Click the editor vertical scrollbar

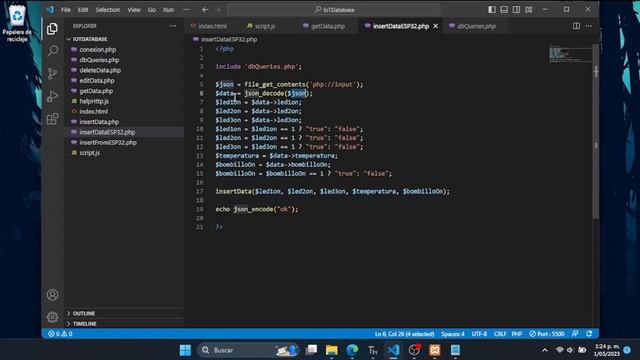pyautogui.click(x=596, y=131)
